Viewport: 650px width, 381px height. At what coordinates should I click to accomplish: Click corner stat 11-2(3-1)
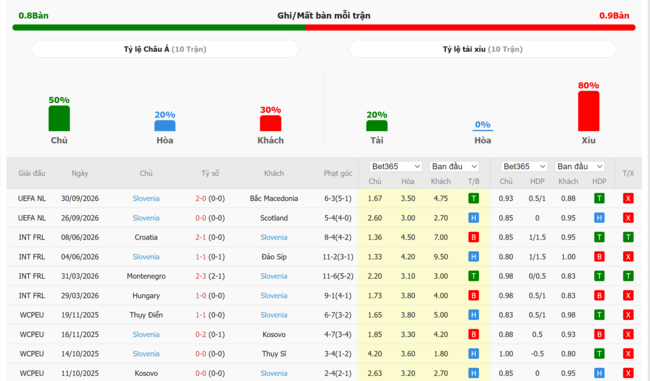pyautogui.click(x=338, y=257)
